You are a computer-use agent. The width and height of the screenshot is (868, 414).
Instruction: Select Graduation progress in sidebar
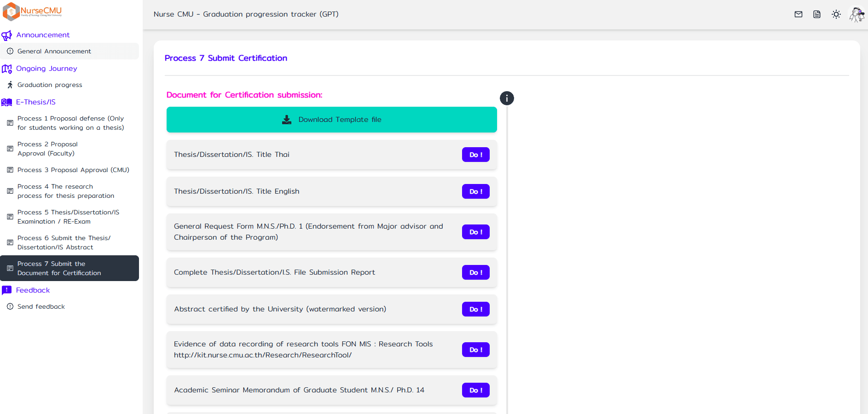pos(50,85)
